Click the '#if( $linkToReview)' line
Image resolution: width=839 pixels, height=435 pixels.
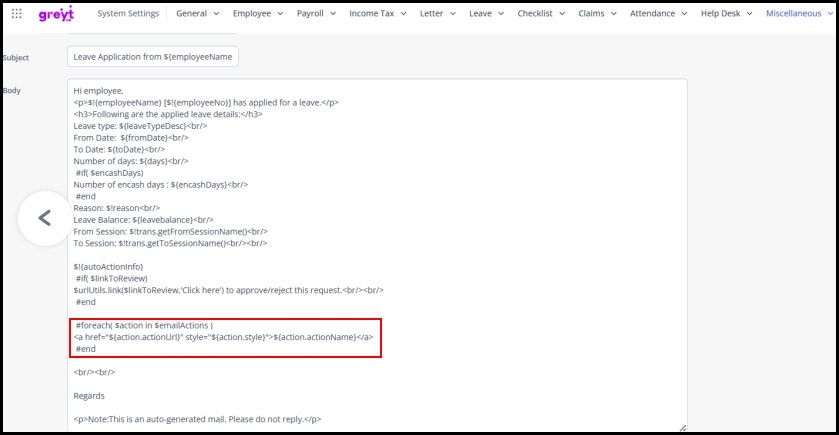coord(111,279)
